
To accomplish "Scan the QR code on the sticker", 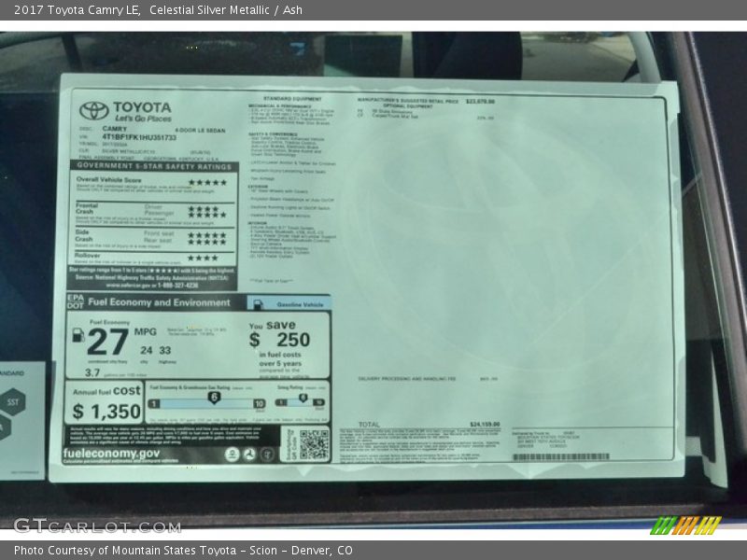I will 314,444.
